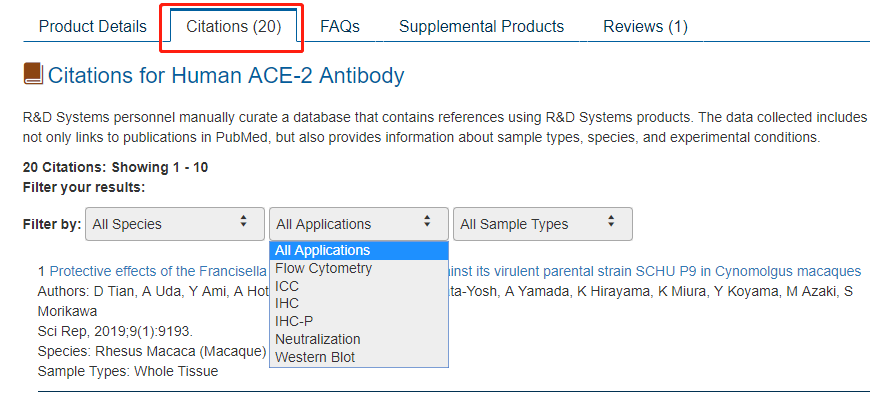Filter citations by Western Blot
Screen dimensions: 883x400
tap(315, 357)
